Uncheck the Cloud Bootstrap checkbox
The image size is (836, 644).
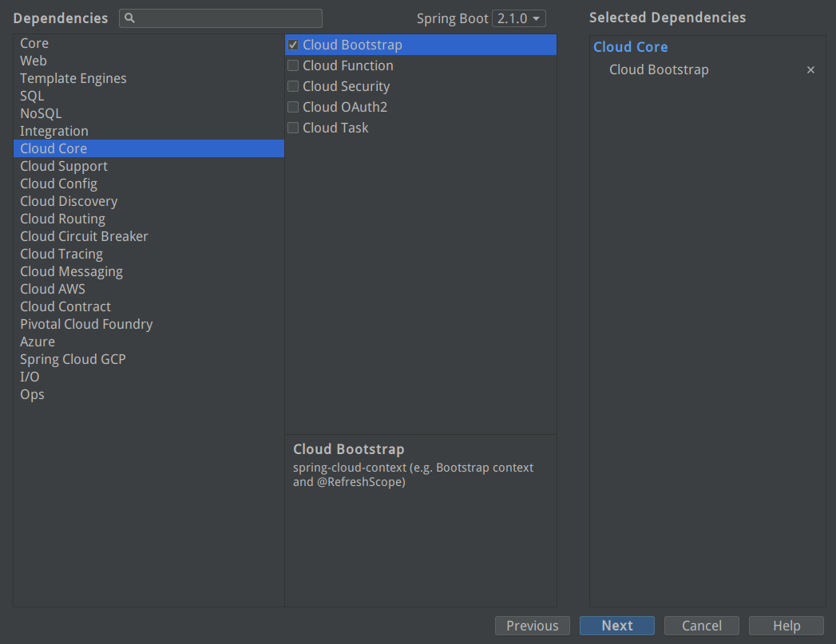coord(293,45)
